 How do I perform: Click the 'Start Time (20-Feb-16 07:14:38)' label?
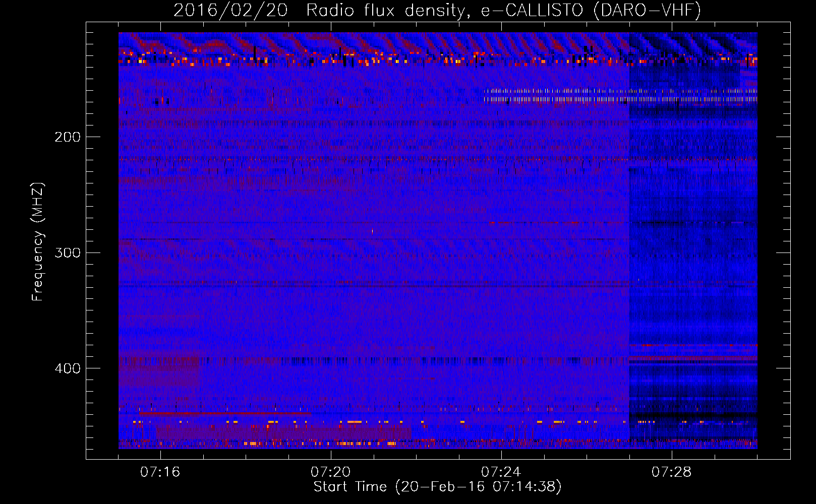[x=437, y=487]
